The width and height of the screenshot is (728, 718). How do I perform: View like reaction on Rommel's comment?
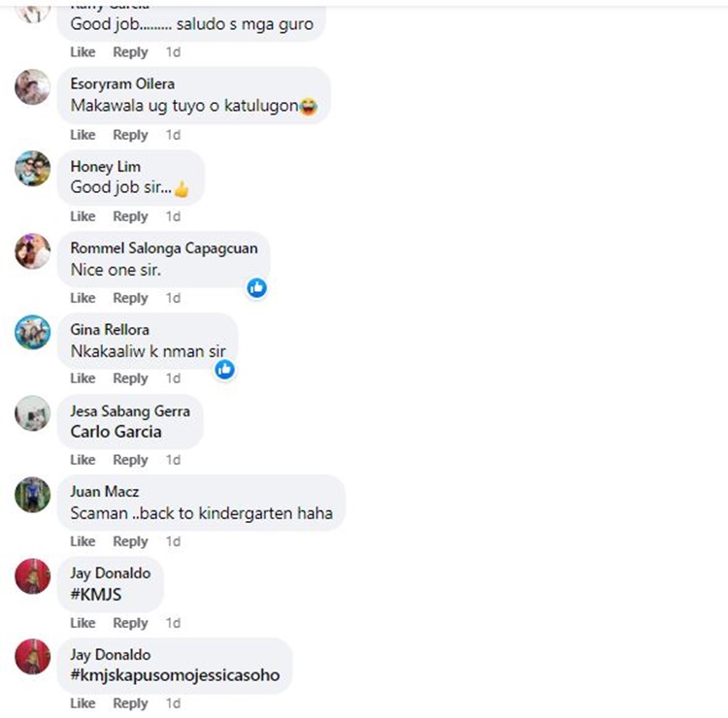point(257,288)
